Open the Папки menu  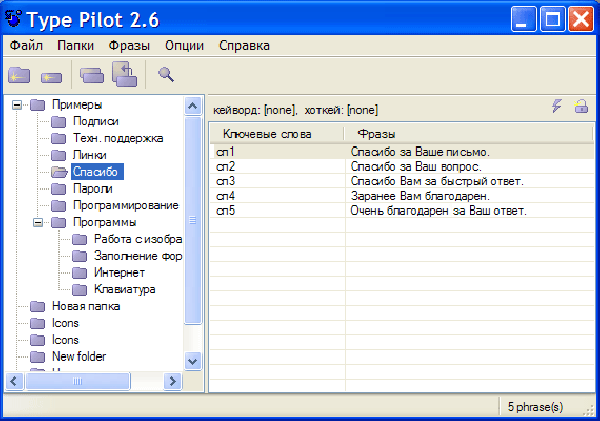tap(75, 46)
